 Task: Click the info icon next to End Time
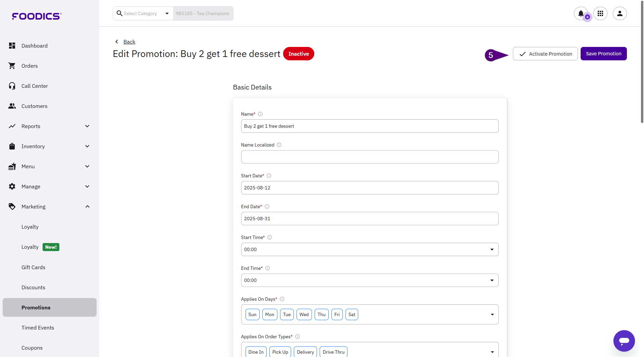pos(268,268)
